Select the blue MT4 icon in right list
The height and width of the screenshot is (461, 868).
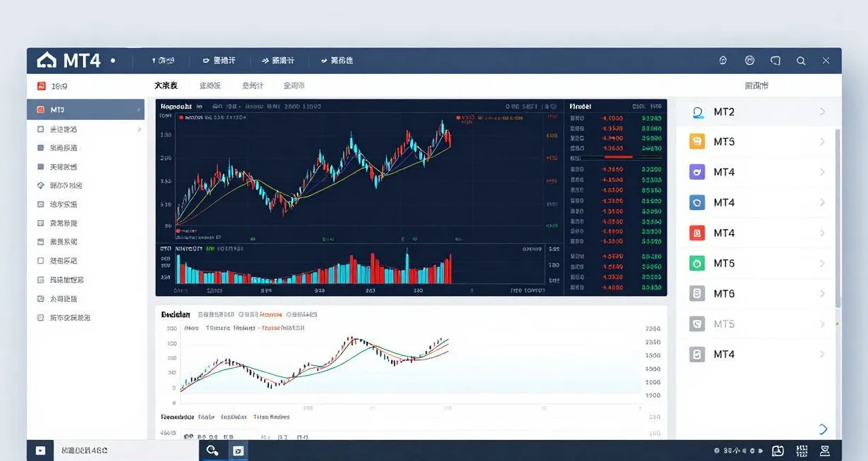pos(697,202)
